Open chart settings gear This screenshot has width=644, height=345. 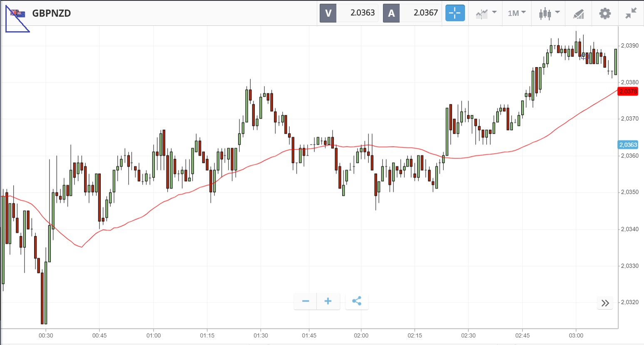click(x=604, y=13)
